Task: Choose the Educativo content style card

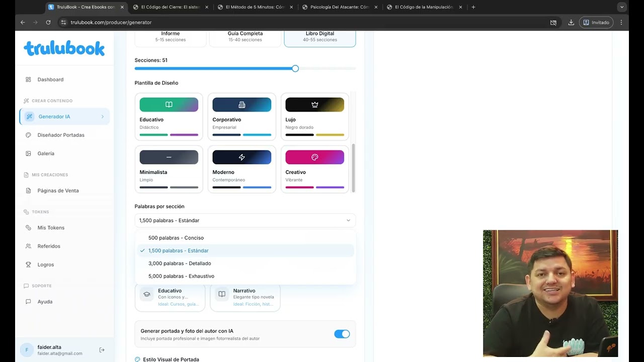Action: coord(170,297)
